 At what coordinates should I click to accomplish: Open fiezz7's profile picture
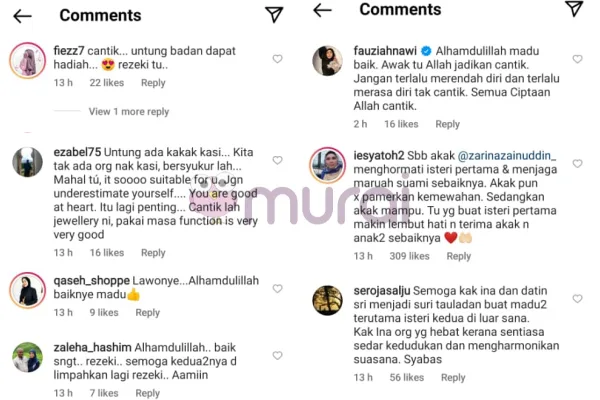coord(28,60)
